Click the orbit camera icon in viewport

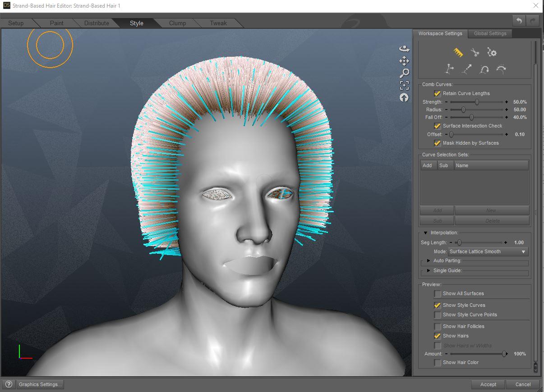[x=404, y=49]
